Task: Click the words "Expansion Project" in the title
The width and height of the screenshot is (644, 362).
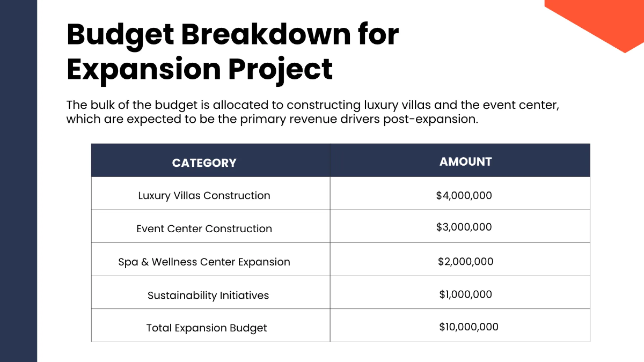Action: click(200, 69)
